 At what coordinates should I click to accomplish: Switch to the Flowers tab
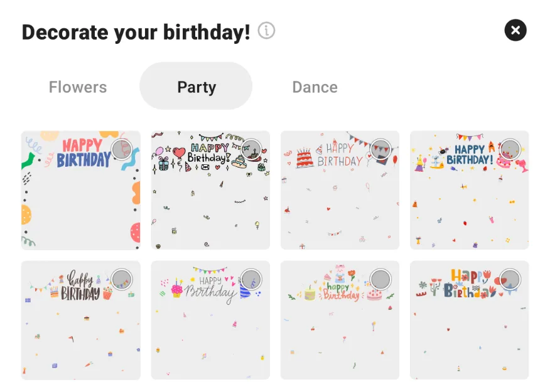coord(77,87)
